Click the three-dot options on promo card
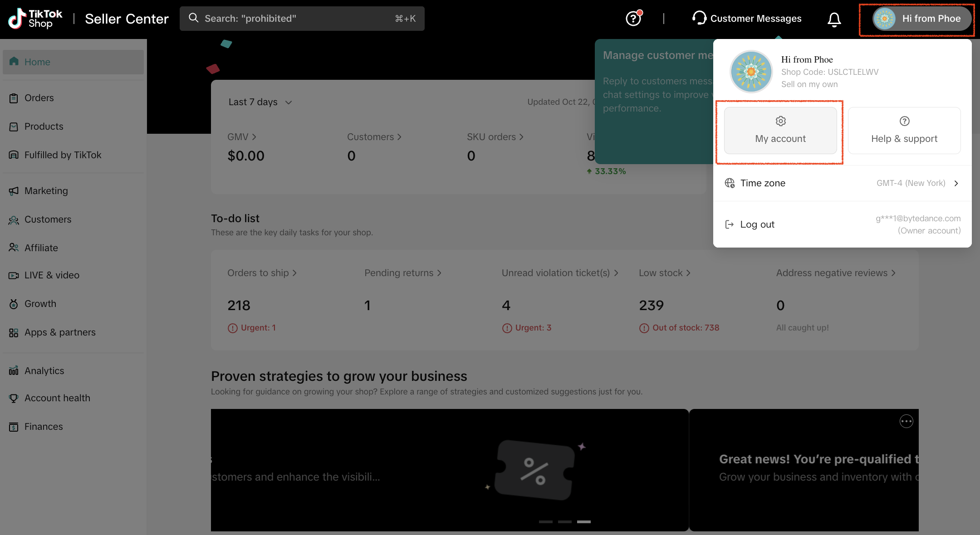This screenshot has height=535, width=980. pyautogui.click(x=906, y=421)
